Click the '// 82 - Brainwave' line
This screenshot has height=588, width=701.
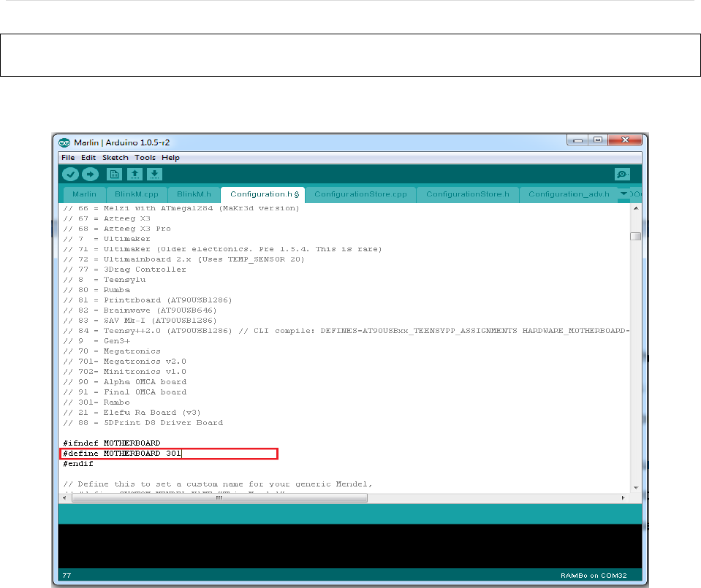(140, 310)
